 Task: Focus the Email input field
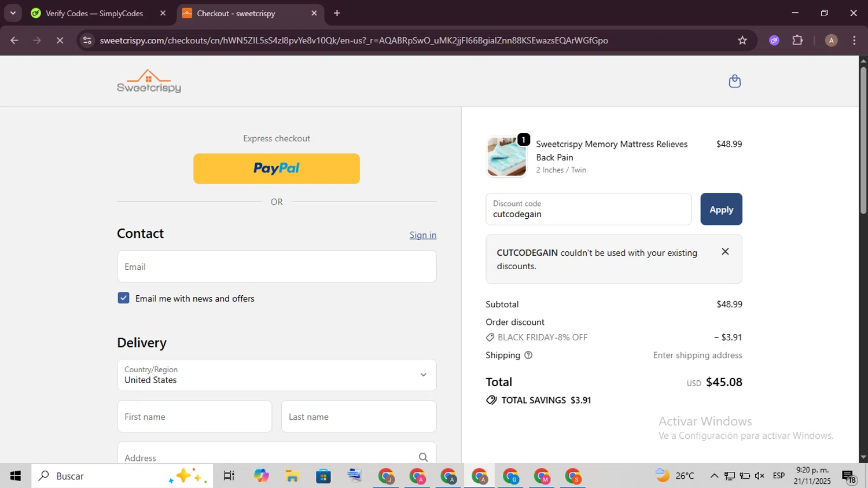pyautogui.click(x=277, y=266)
